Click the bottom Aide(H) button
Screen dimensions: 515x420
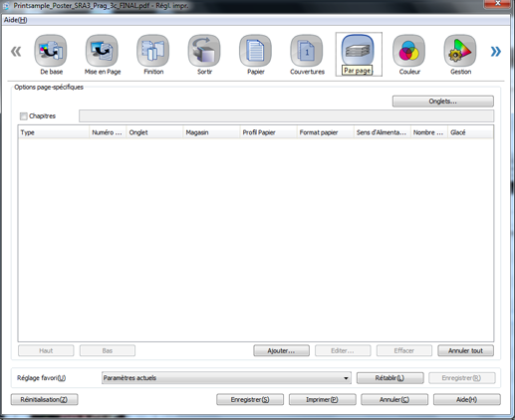point(467,399)
